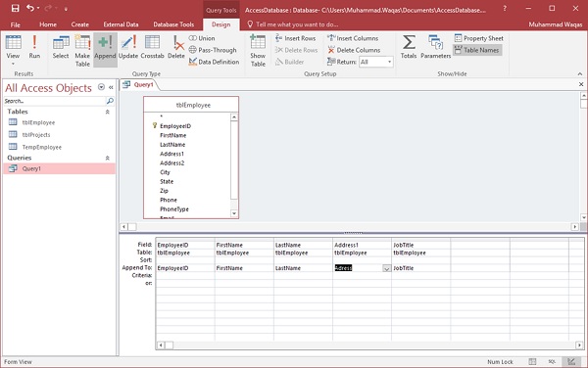Select the Make Table query type
The image size is (588, 368).
coord(82,51)
